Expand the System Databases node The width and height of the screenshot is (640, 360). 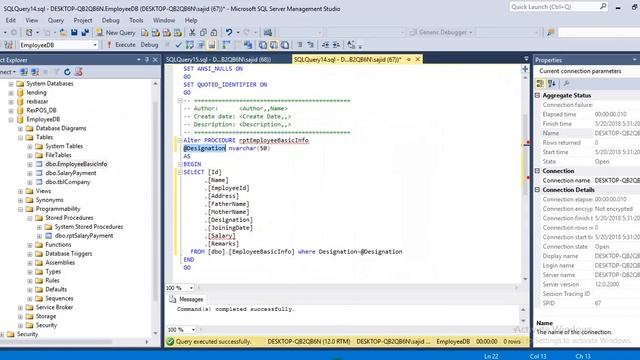[11, 84]
